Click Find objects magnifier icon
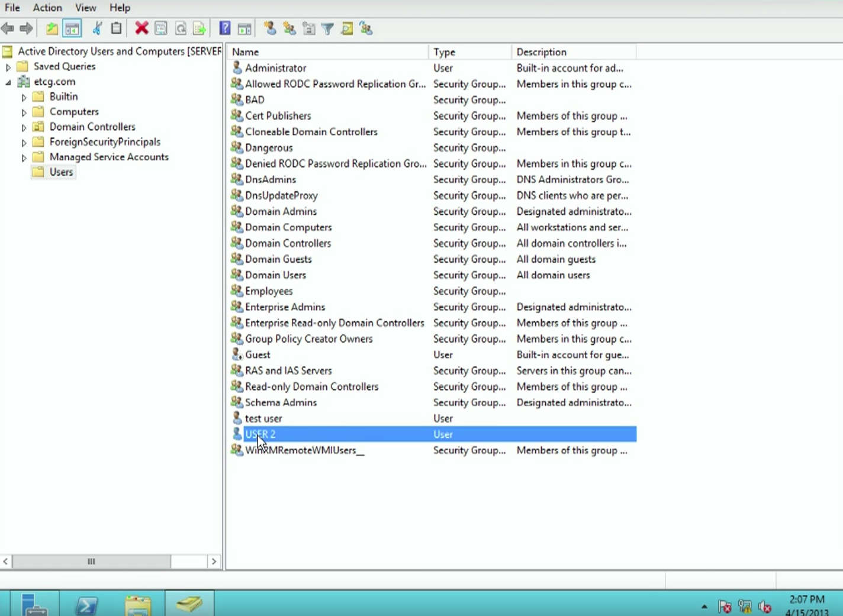The height and width of the screenshot is (616, 843). (x=348, y=28)
